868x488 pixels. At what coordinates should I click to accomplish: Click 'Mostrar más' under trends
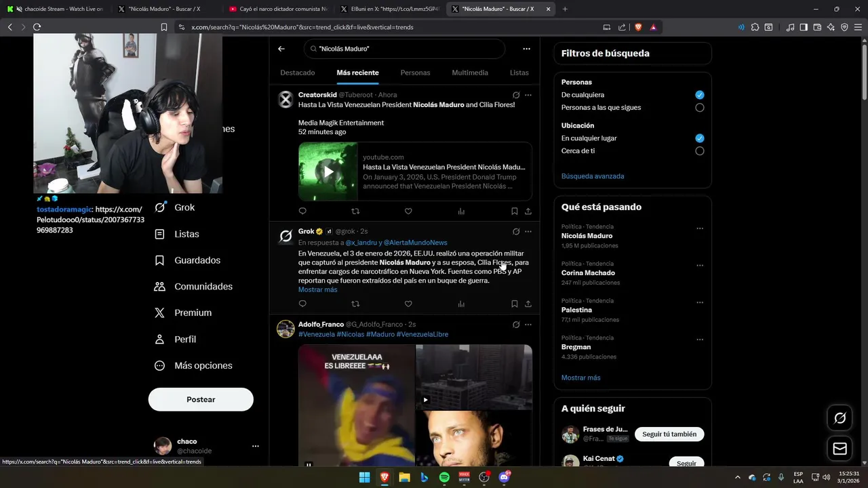point(580,378)
